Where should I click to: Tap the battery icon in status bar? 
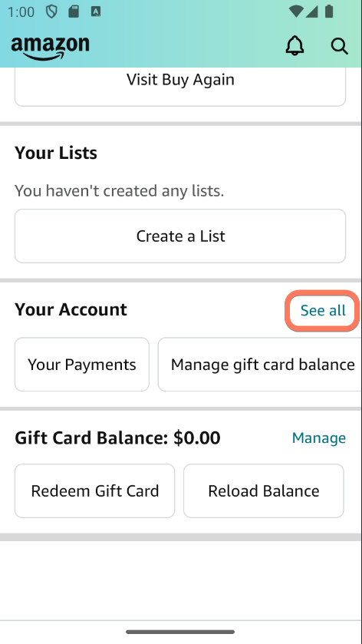329,11
